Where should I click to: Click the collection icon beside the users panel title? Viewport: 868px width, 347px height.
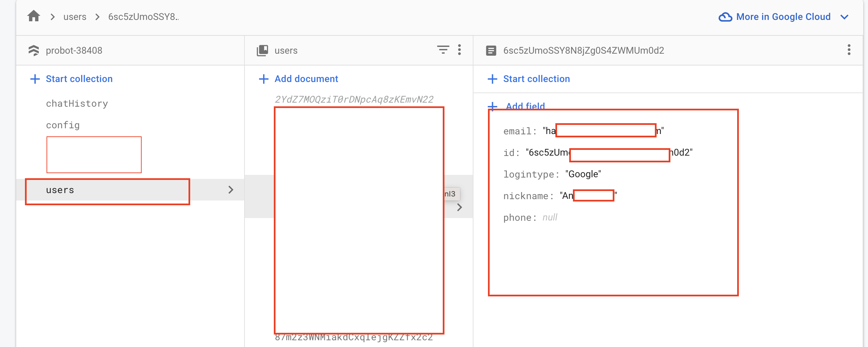[x=262, y=50]
